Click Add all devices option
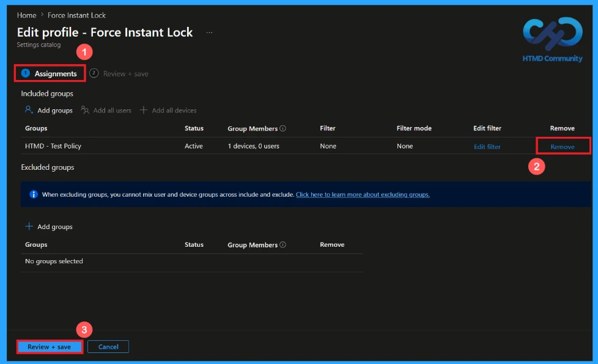Viewport: 598px width, 364px height. coord(168,111)
